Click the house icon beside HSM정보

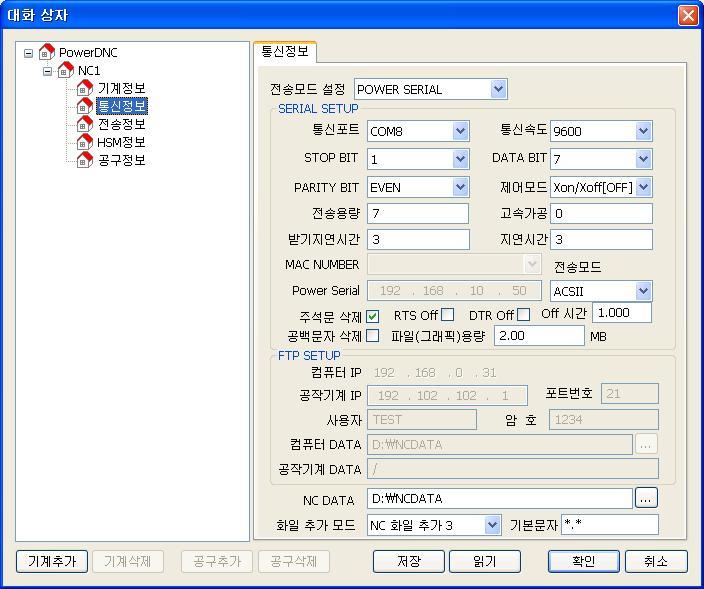coord(84,142)
